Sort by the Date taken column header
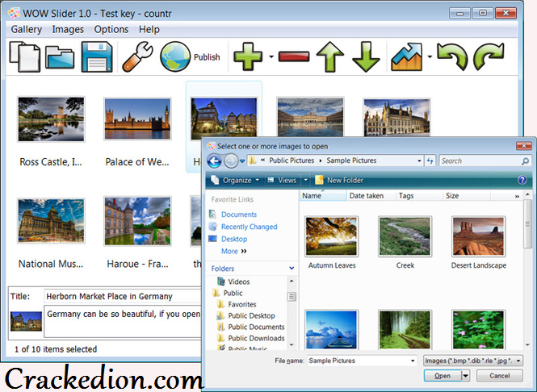Image resolution: width=537 pixels, height=392 pixels. tap(371, 196)
